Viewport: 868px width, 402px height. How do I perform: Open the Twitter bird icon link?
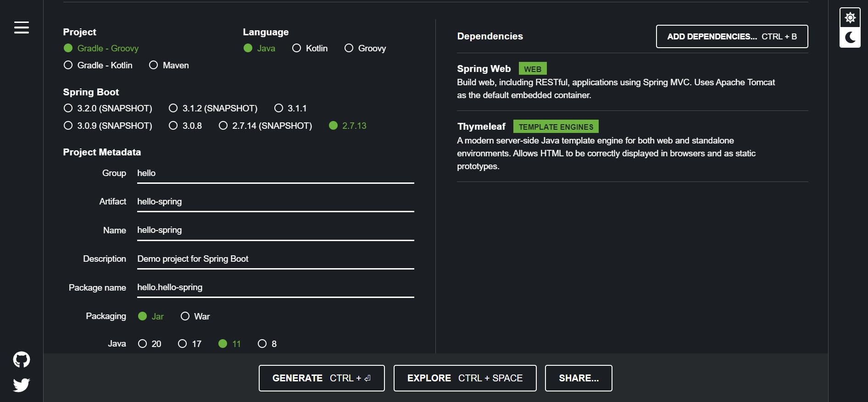22,385
